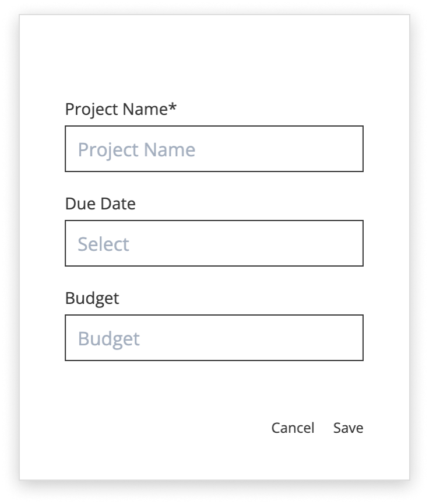This screenshot has width=429, height=504.
Task: Click the Save action in the footer
Action: click(349, 427)
